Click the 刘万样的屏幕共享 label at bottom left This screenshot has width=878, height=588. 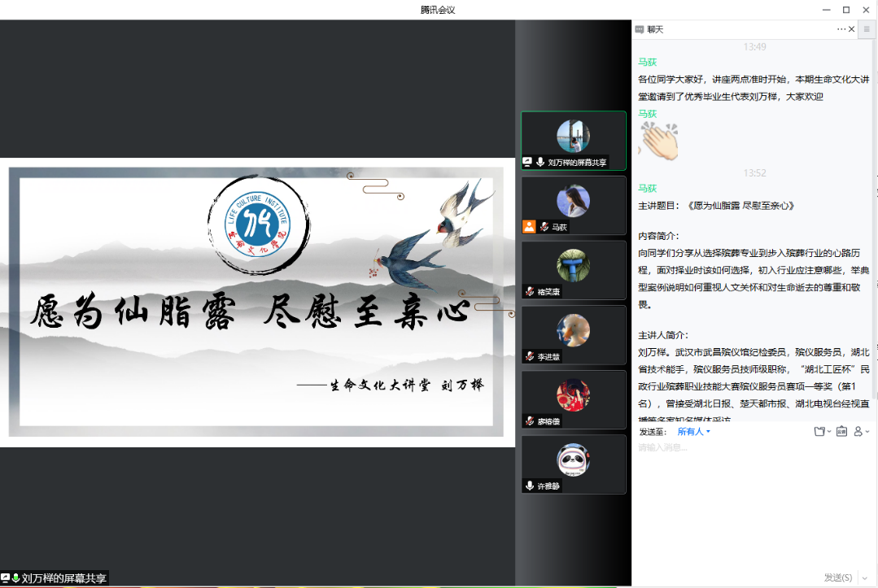coord(63,578)
